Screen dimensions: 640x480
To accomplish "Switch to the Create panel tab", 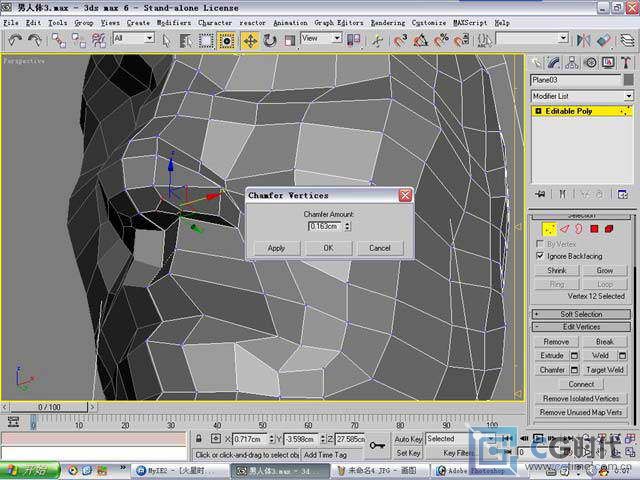I will pyautogui.click(x=537, y=63).
